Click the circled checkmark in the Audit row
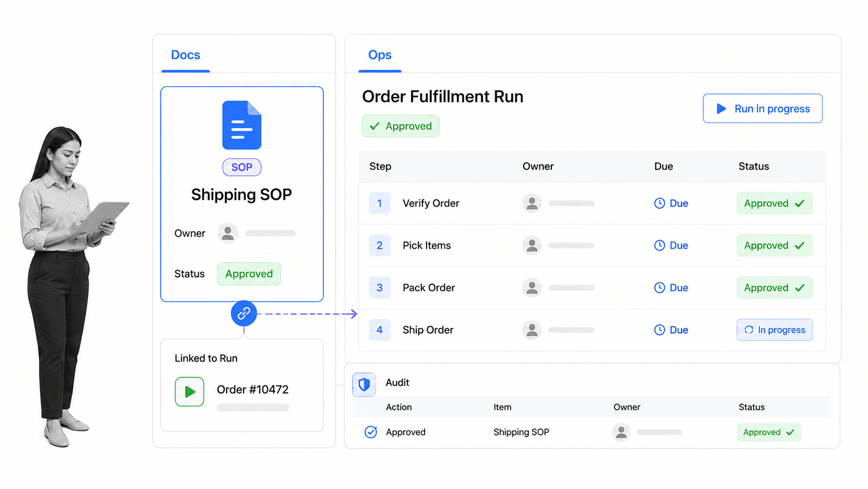This screenshot has height=489, width=868. point(371,432)
